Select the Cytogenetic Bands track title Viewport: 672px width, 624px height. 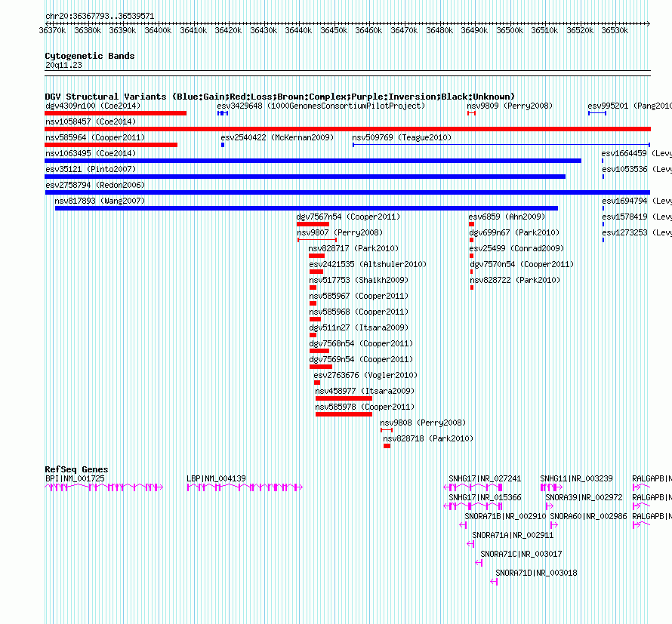(90, 56)
